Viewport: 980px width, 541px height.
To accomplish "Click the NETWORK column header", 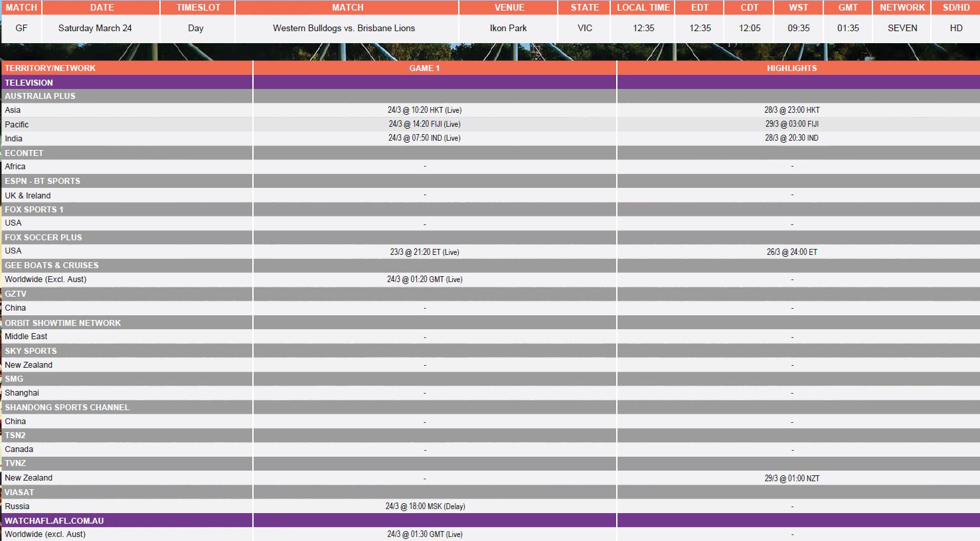I will point(902,7).
